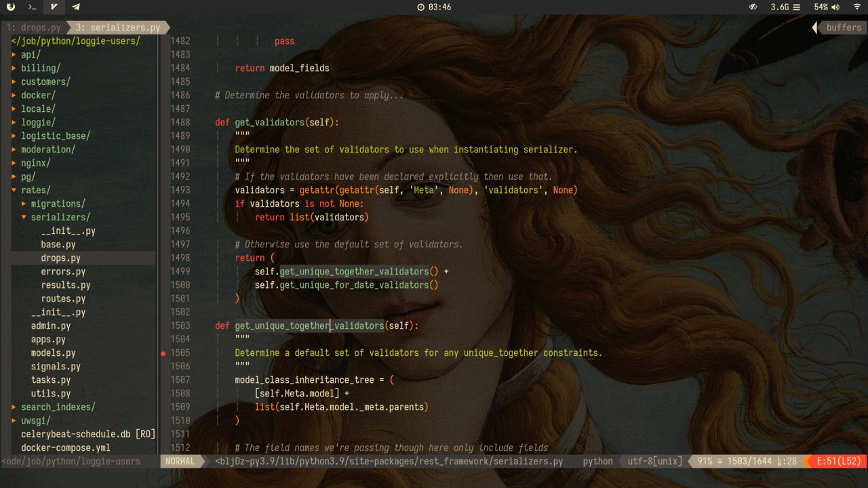The image size is (868, 488).
Task: Switch to the serializers.py buffer tab
Action: [x=118, y=28]
